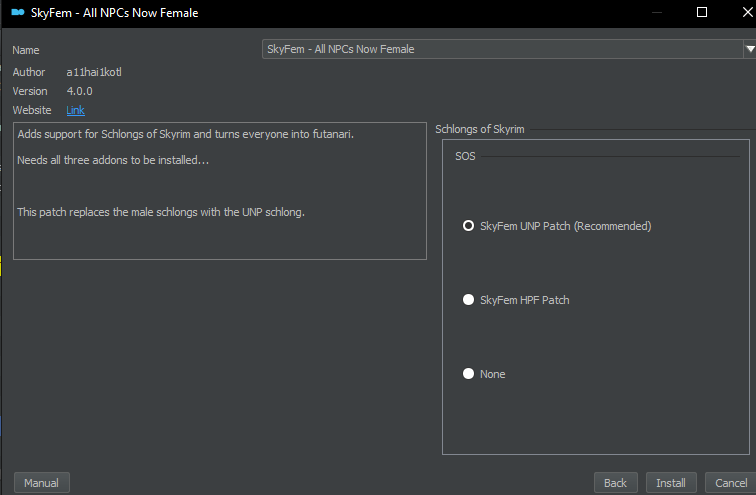Viewport: 756px width, 495px height.
Task: Cancel the mod installation
Action: 730,482
